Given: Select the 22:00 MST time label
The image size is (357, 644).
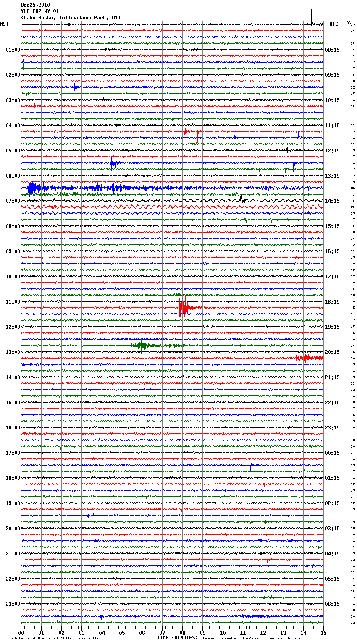Looking at the screenshot, I should point(13,579).
